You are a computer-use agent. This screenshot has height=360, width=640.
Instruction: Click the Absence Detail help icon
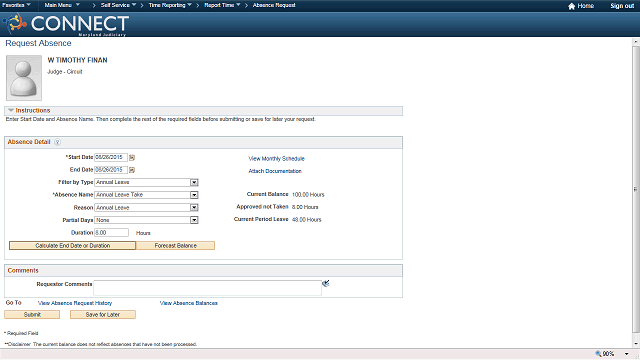pyautogui.click(x=58, y=142)
